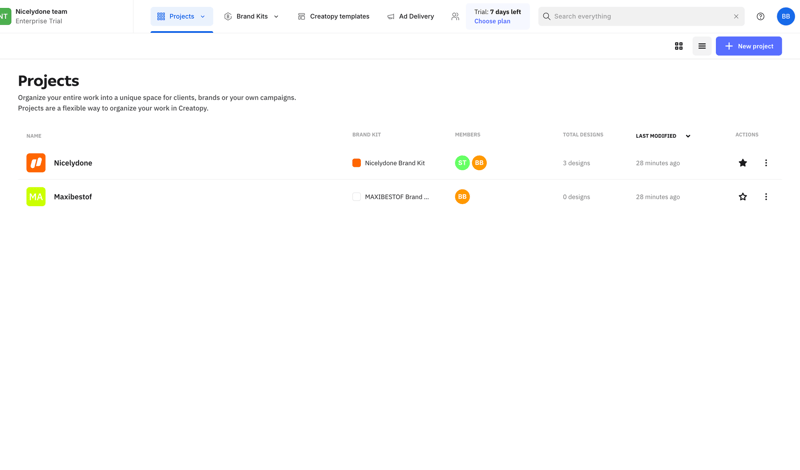The height and width of the screenshot is (470, 800).
Task: Open the Maxibestof project
Action: [x=73, y=196]
